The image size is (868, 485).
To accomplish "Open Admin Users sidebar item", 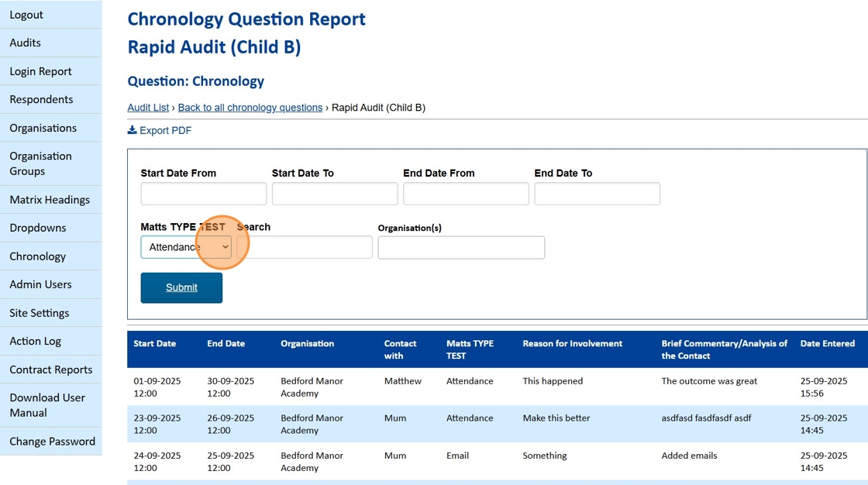I will click(51, 284).
